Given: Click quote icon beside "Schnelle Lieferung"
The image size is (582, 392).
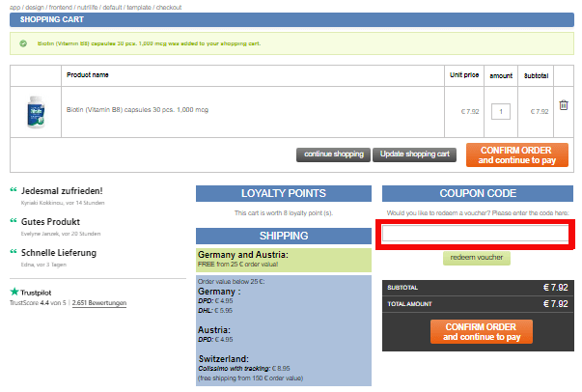Looking at the screenshot, I should tap(13, 253).
